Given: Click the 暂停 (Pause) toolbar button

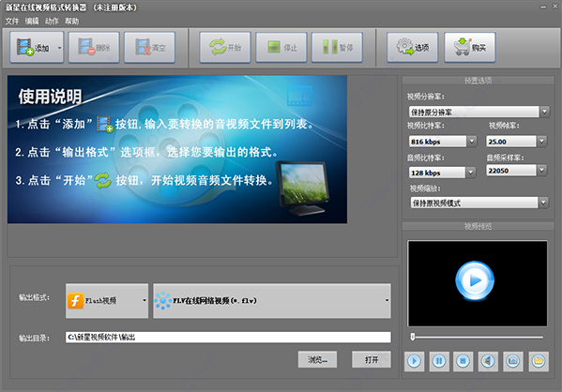Looking at the screenshot, I should [x=337, y=47].
